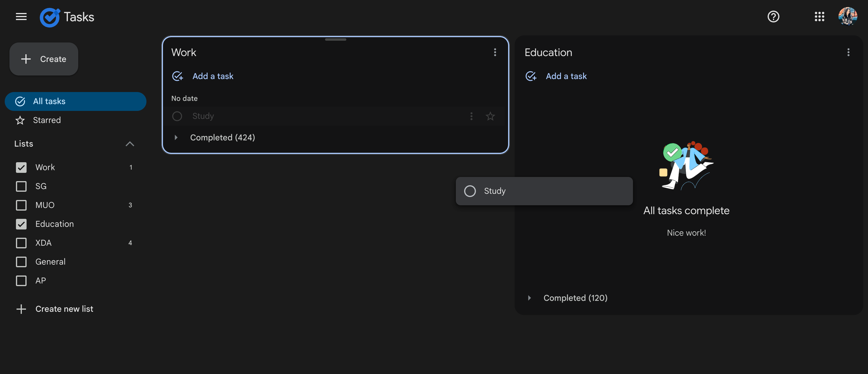Open Education list options three-dot menu
Viewport: 868px width, 374px height.
click(x=848, y=52)
